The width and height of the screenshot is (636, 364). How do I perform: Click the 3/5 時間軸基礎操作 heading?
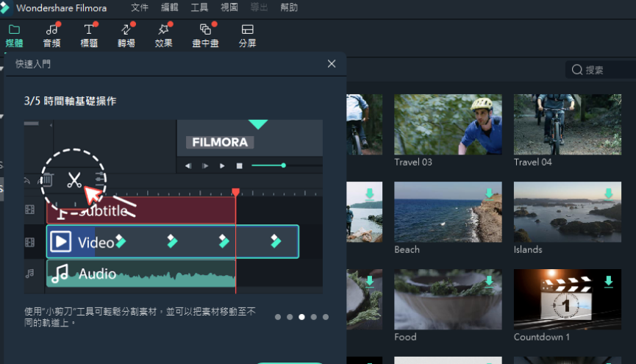70,101
